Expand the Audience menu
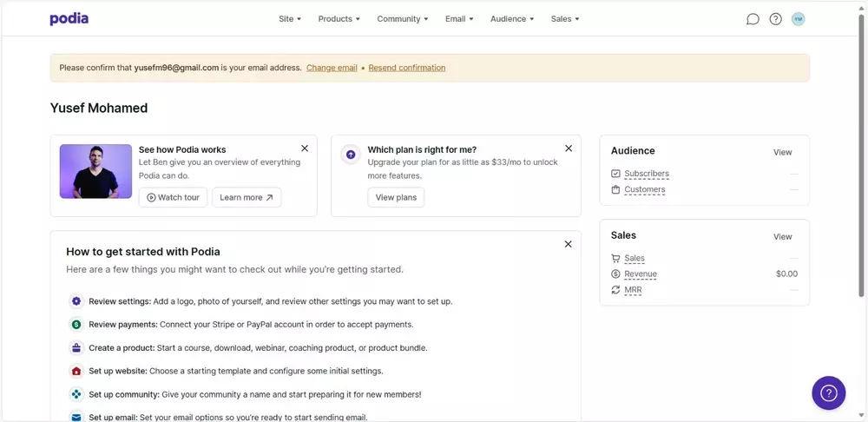 click(513, 19)
